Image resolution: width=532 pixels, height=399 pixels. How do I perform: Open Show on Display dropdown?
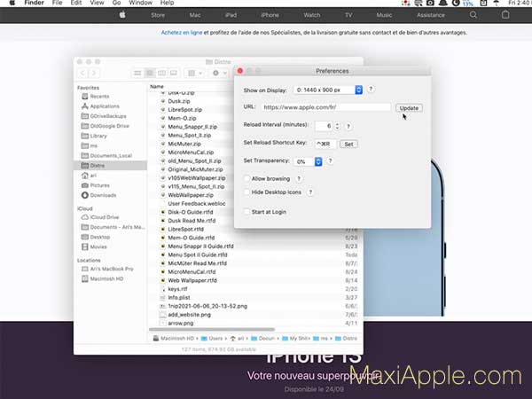328,90
